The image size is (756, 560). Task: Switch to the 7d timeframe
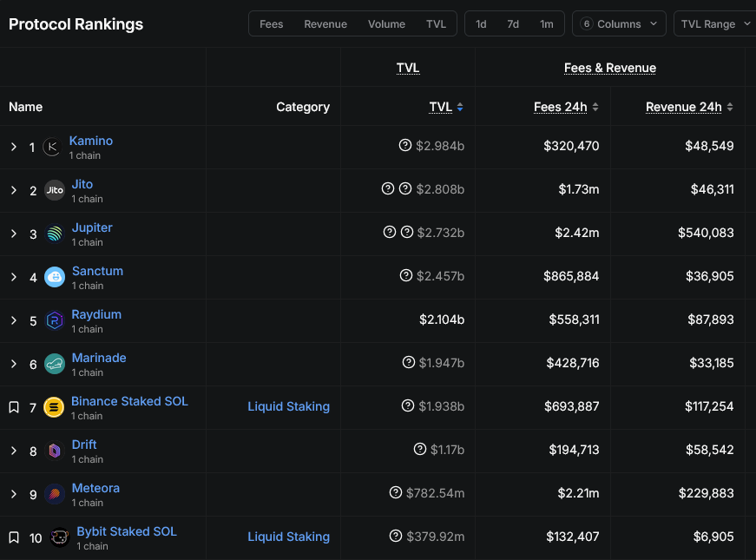pos(513,24)
